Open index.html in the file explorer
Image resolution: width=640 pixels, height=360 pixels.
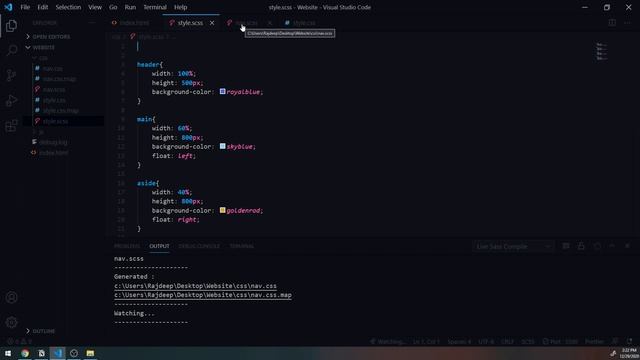(53, 153)
